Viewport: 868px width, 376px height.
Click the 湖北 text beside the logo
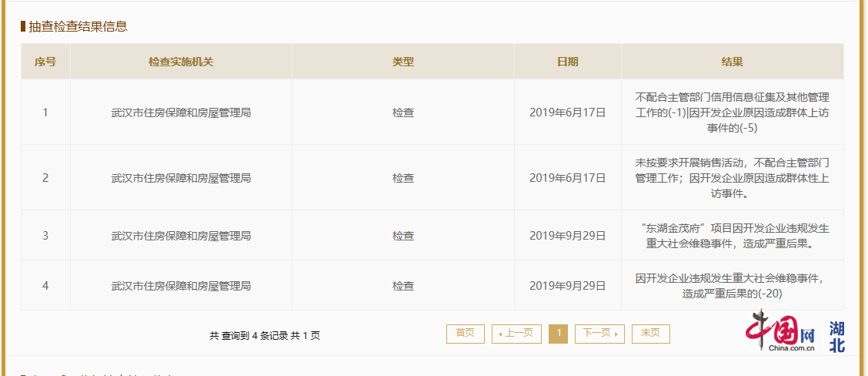click(836, 337)
